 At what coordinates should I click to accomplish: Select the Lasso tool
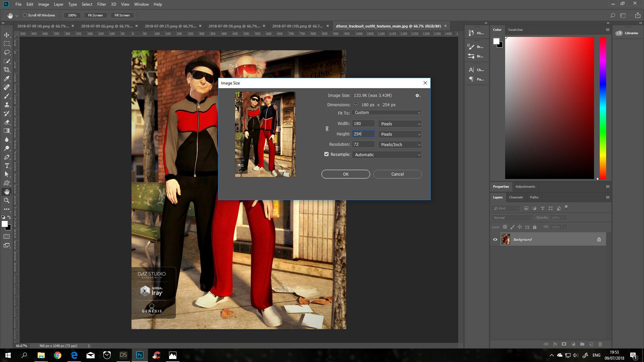click(x=7, y=52)
